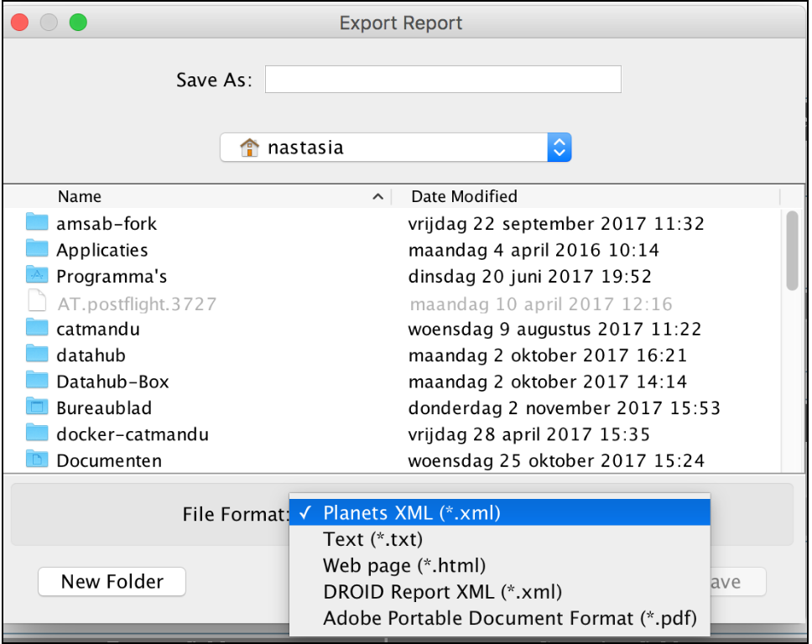Image resolution: width=812 pixels, height=644 pixels.
Task: Click the Save As text field
Action: click(x=443, y=80)
